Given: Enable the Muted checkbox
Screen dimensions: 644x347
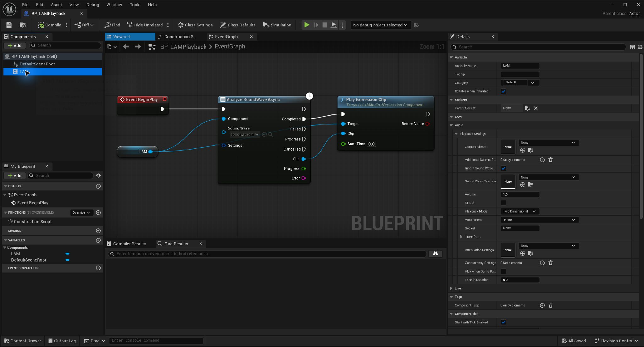Looking at the screenshot, I should (503, 203).
